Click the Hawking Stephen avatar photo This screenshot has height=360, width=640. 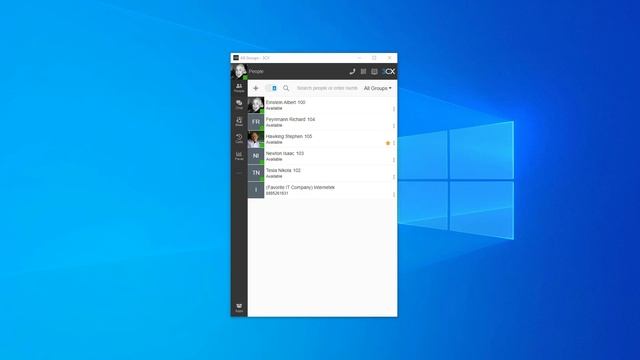point(256,139)
